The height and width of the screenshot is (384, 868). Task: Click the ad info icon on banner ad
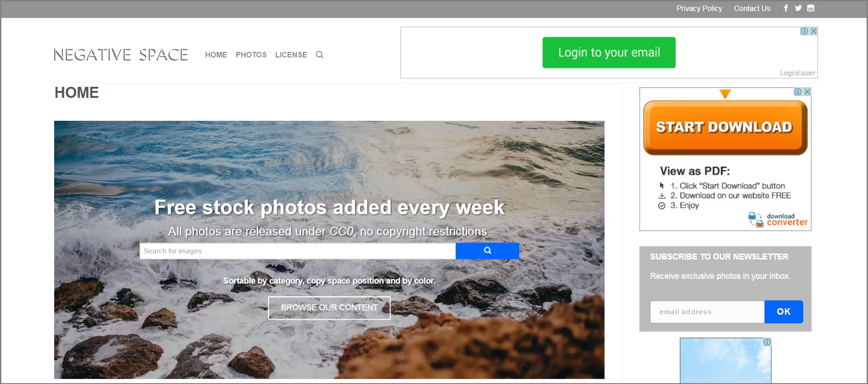[805, 31]
